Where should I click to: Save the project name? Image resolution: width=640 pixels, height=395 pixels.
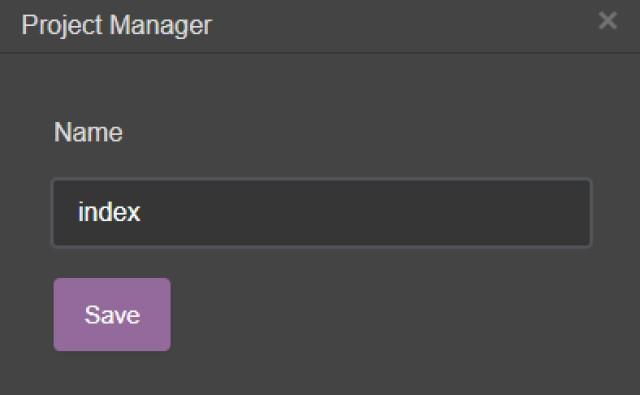(x=112, y=314)
